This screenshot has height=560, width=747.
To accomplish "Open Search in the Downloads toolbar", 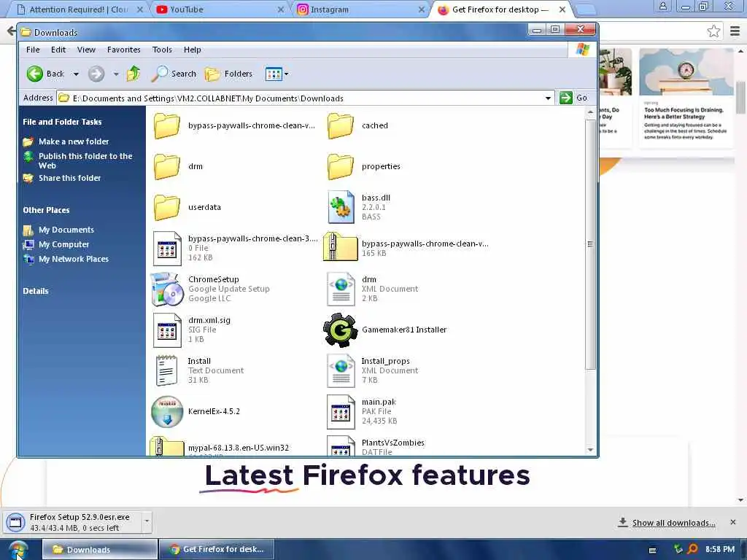I will coord(174,74).
